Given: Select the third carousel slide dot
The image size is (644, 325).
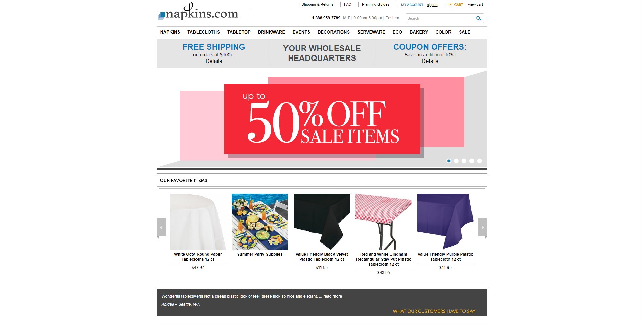Looking at the screenshot, I should tap(464, 161).
